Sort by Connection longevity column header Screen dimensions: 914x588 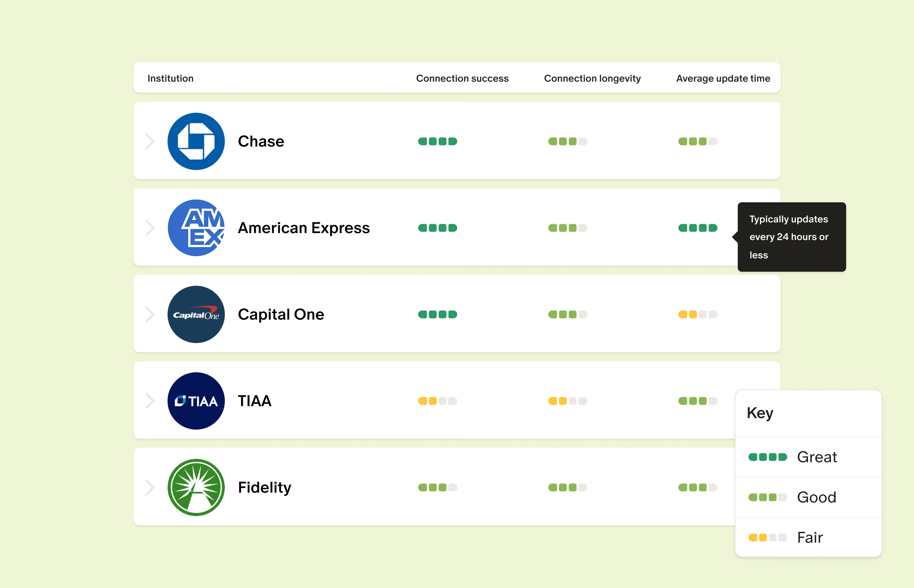[592, 78]
